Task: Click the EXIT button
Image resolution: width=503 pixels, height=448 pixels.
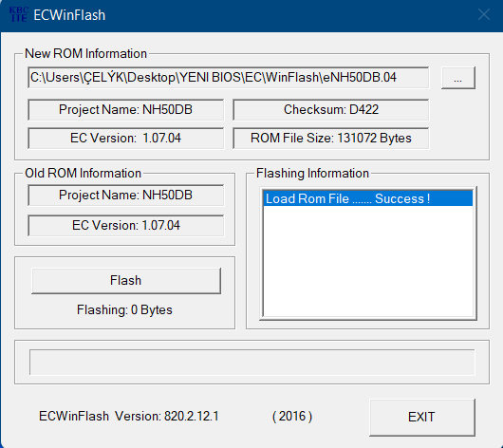Action: tap(421, 418)
